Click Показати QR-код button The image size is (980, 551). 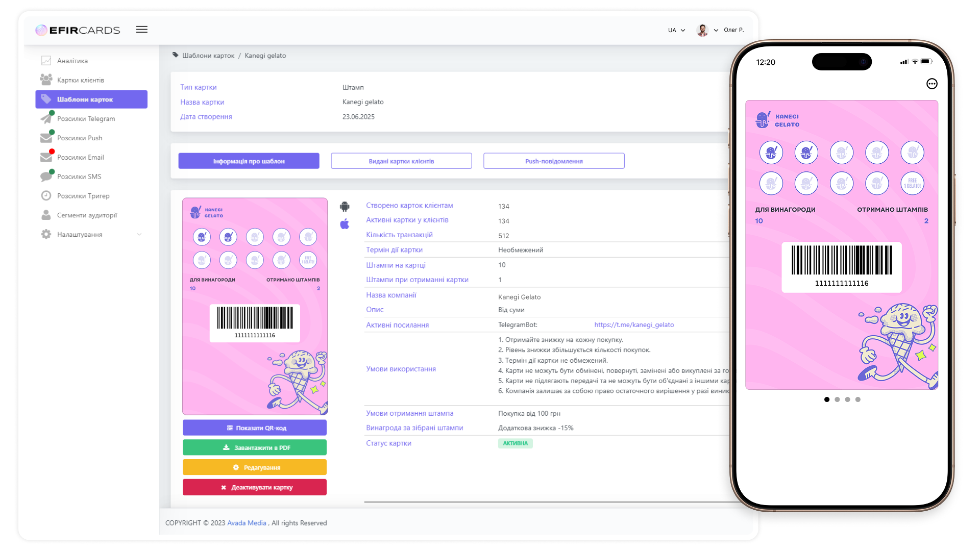pos(255,428)
